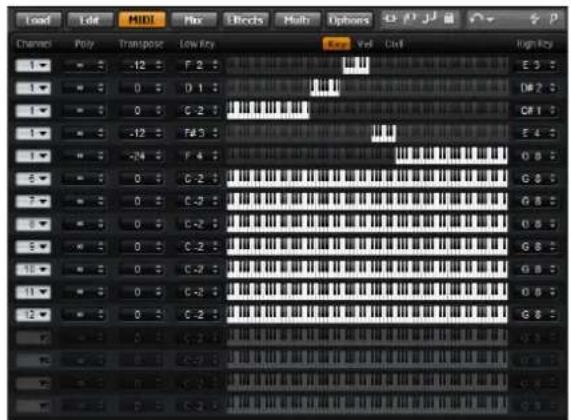Open the Load page
This screenshot has height=420, width=571.
[x=38, y=20]
